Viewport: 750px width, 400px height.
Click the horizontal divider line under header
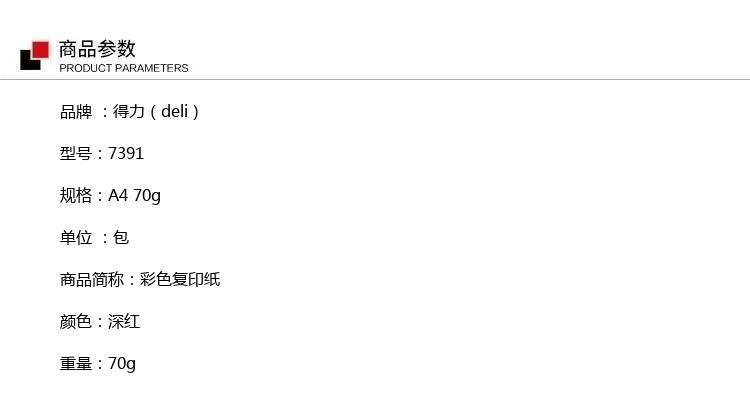(x=375, y=79)
